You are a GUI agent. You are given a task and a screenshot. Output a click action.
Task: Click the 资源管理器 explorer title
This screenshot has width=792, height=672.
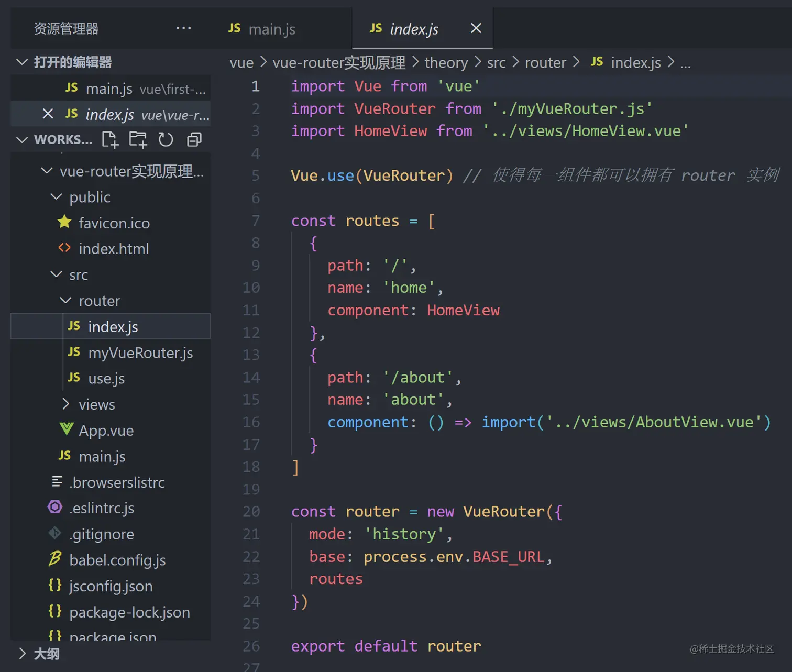(x=66, y=28)
